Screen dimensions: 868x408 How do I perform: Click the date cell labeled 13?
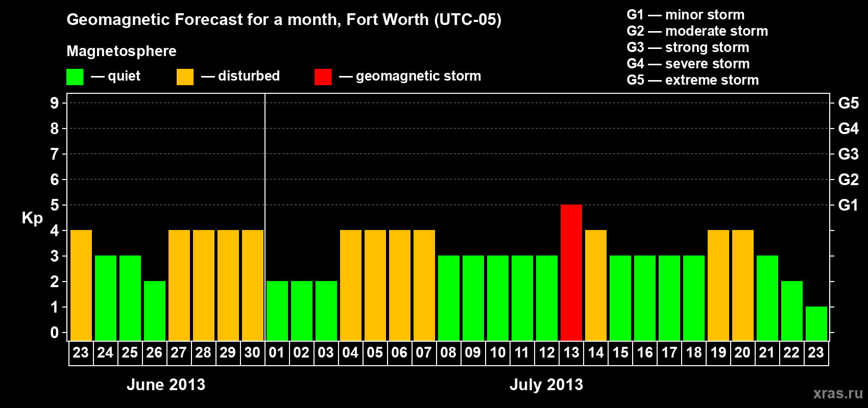pos(571,353)
